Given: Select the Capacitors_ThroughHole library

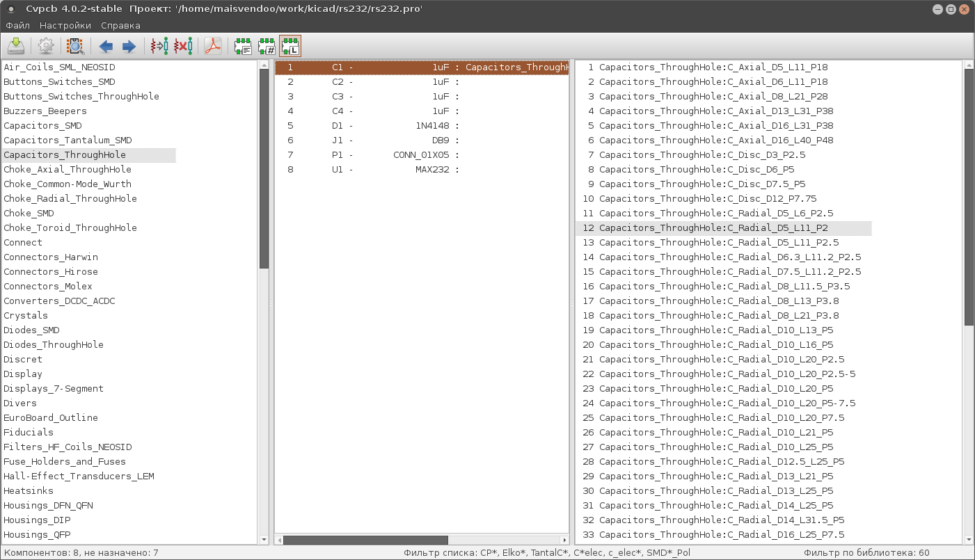Looking at the screenshot, I should pyautogui.click(x=65, y=155).
